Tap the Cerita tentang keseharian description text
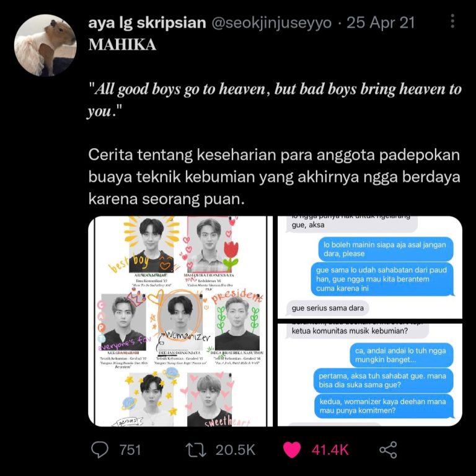Image resolution: width=476 pixels, height=476 pixels. (275, 177)
